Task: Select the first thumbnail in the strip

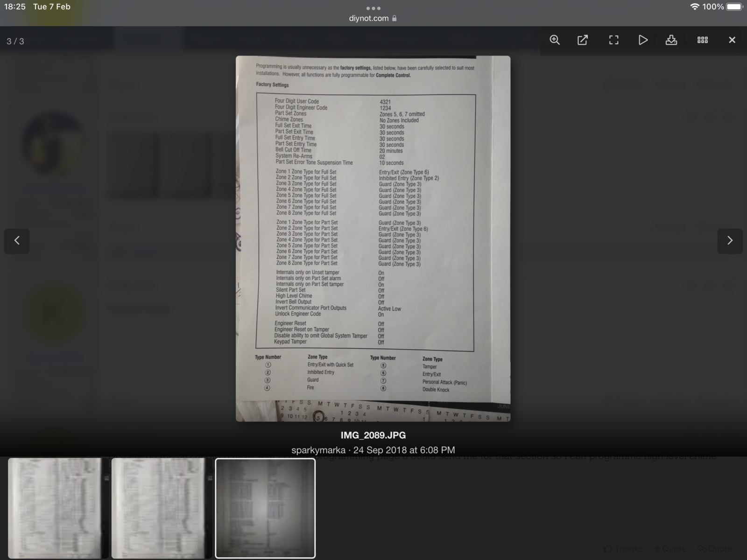Action: 55,508
